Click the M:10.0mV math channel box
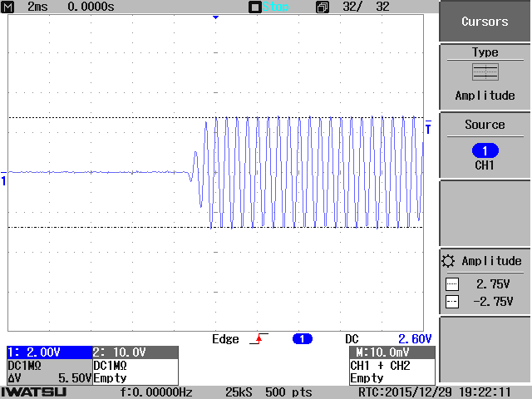The height and width of the screenshot is (399, 532). coord(391,352)
